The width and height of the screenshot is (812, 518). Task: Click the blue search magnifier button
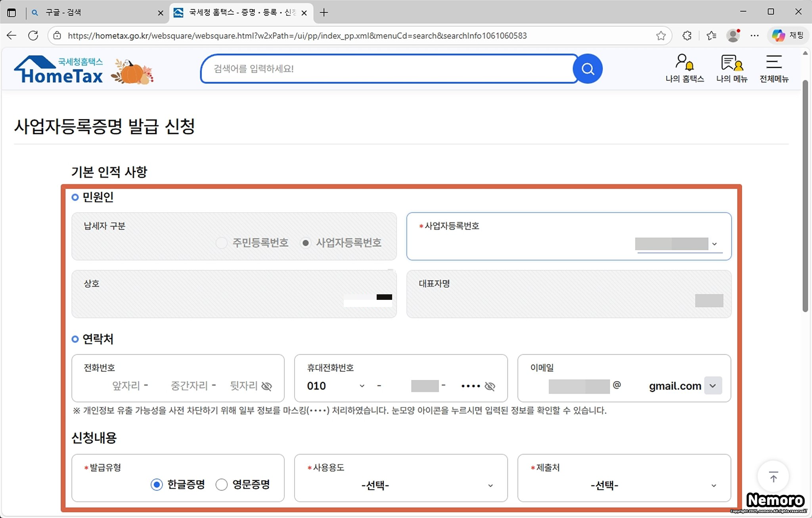[x=588, y=69]
